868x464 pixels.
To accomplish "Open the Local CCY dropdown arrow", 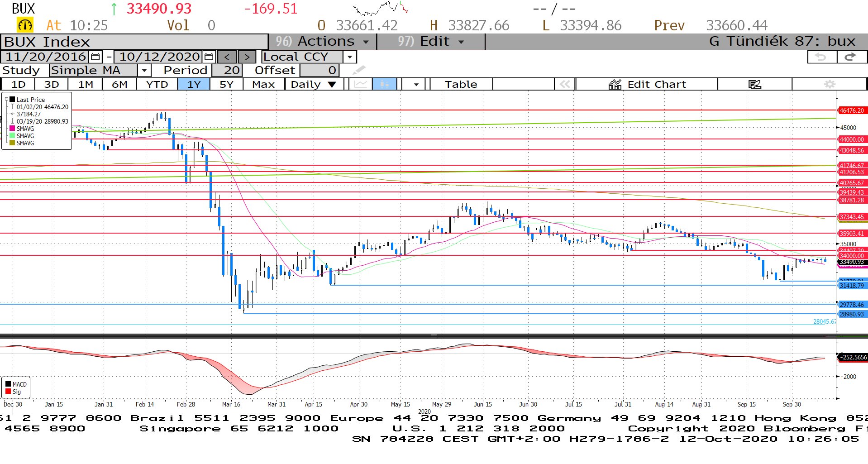I will pyautogui.click(x=349, y=57).
